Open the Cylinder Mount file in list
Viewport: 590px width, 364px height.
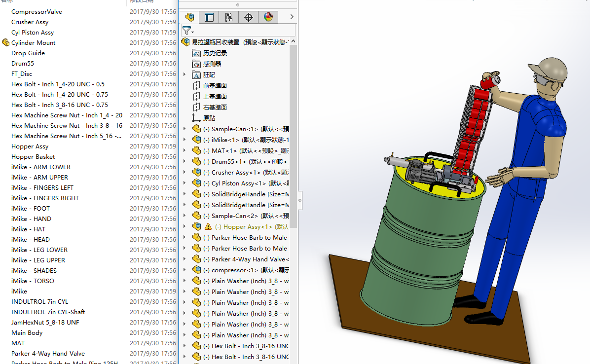pos(33,43)
